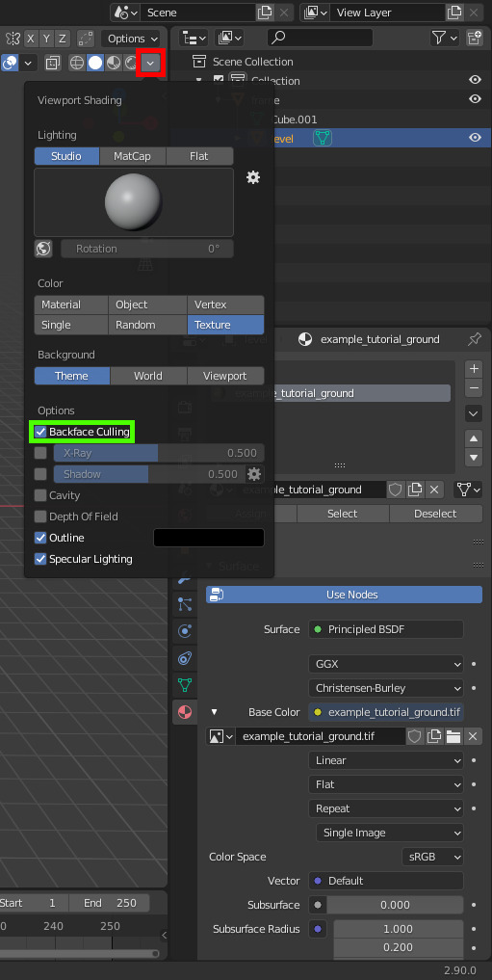Disable the Outline checkbox
Image resolution: width=492 pixels, height=980 pixels.
click(40, 538)
